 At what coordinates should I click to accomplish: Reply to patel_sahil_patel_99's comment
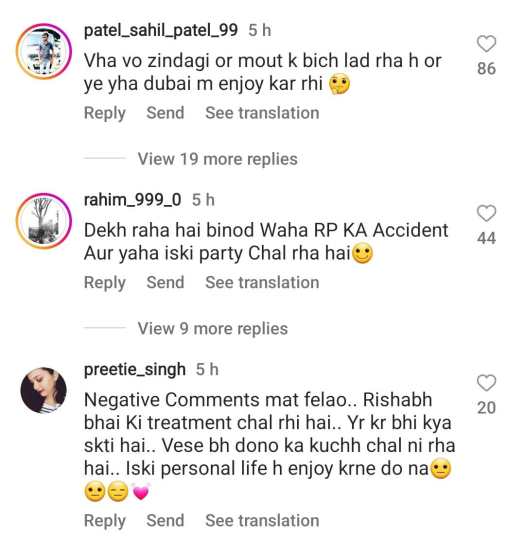click(x=105, y=113)
